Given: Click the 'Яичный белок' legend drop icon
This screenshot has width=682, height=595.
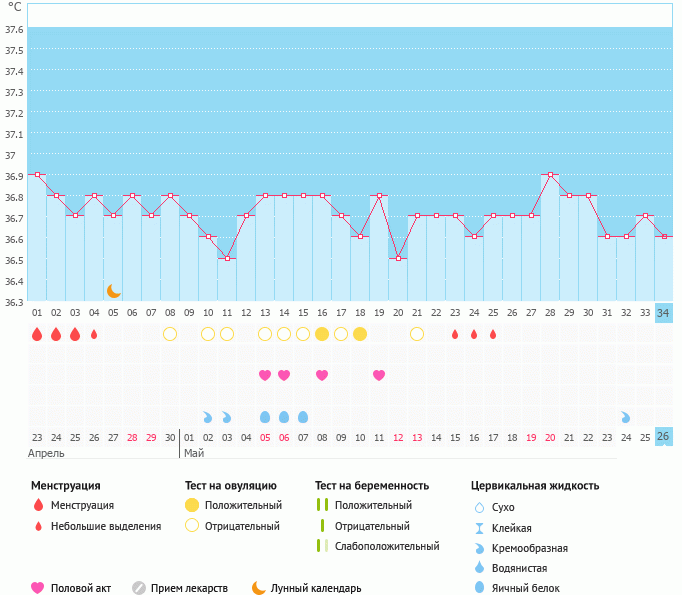Looking at the screenshot, I should 479,588.
